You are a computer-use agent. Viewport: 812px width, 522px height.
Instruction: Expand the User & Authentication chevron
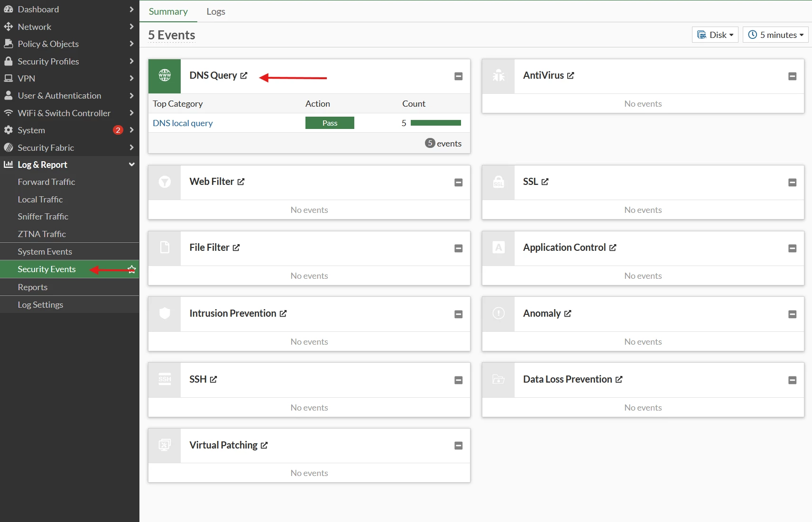click(131, 95)
